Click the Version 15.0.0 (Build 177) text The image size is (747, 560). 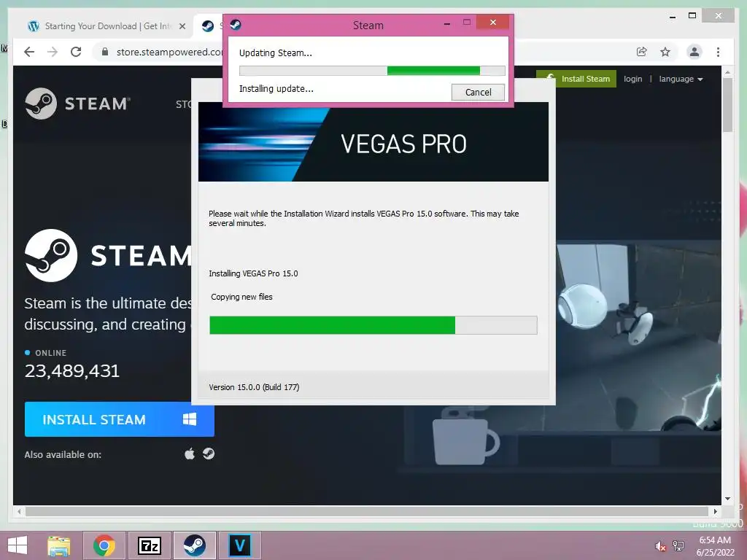[254, 387]
